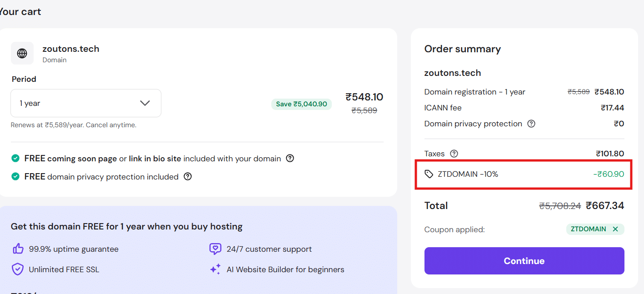The image size is (644, 294).
Task: Open the Period dropdown showing 1 year
Action: [x=85, y=103]
